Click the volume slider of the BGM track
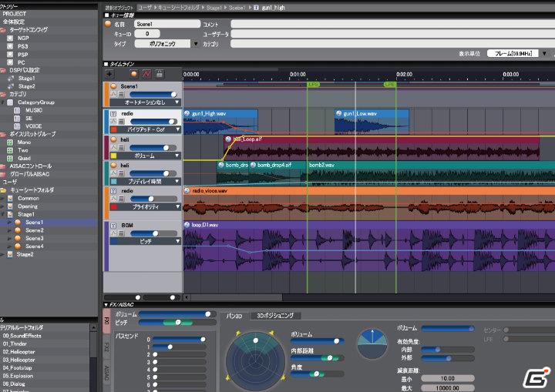The width and height of the screenshot is (555, 392). pos(153,233)
